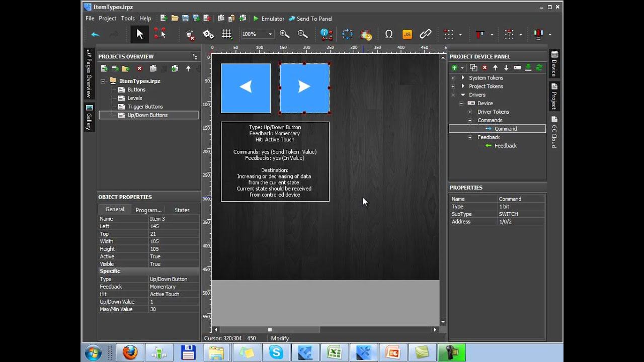Expand the System Tokens tree node
The width and height of the screenshot is (644, 362).
tap(453, 78)
